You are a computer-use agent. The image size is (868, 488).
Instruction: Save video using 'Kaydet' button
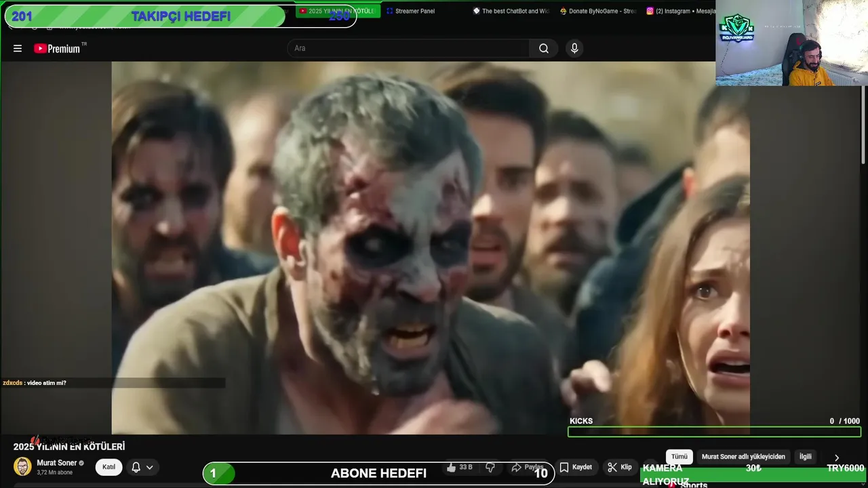pyautogui.click(x=576, y=467)
